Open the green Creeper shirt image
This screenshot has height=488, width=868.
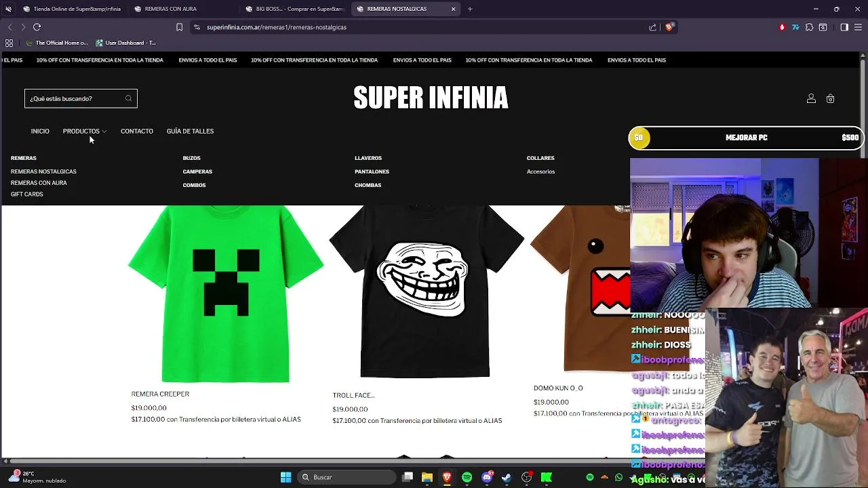[226, 294]
